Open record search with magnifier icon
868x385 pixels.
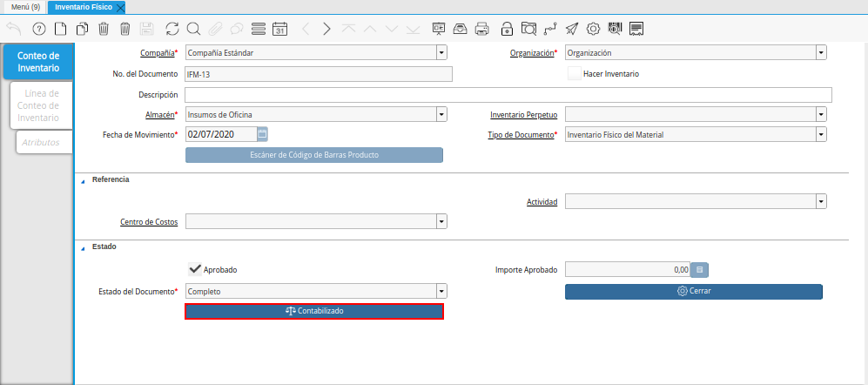point(193,29)
